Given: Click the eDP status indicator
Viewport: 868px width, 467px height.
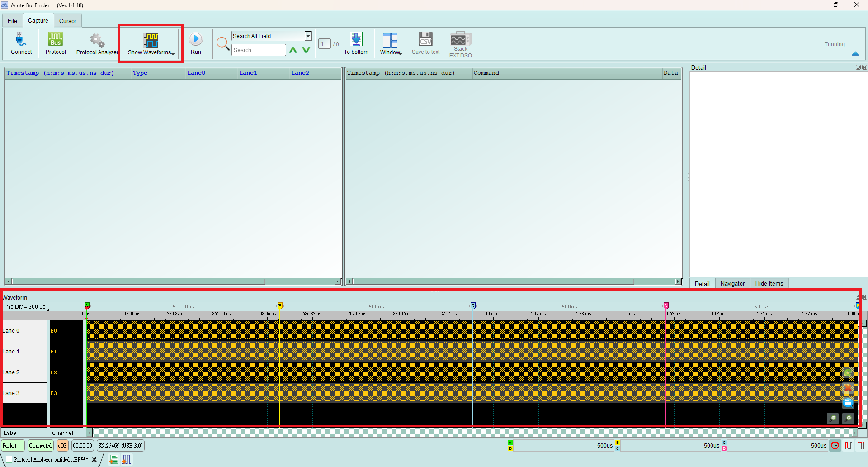Looking at the screenshot, I should [62, 446].
